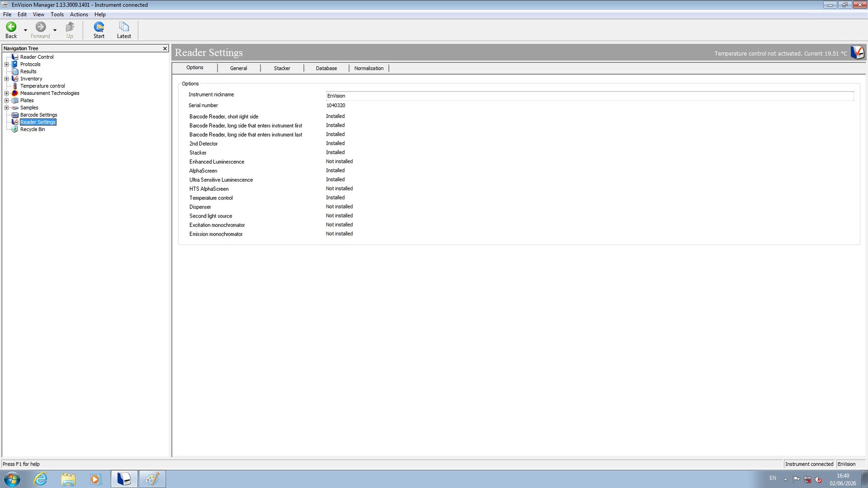Viewport: 868px width, 488px height.
Task: Open Temperature control tree label
Action: (42, 86)
